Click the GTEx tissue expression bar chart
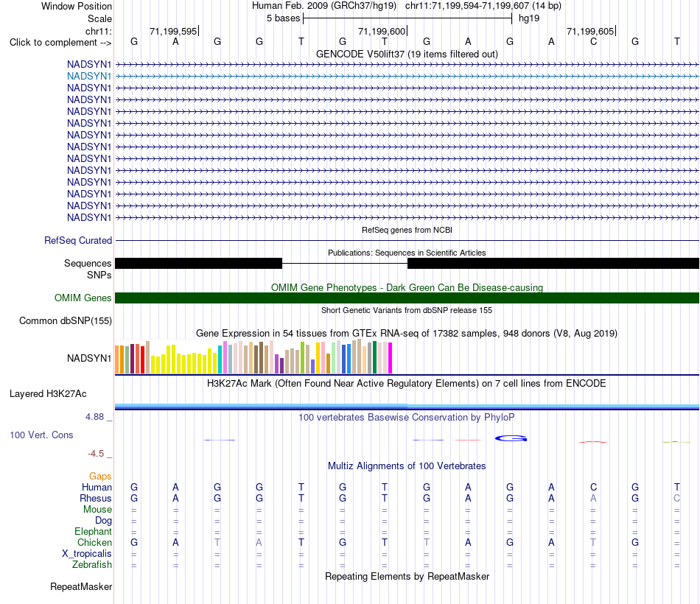This screenshot has height=604, width=700. tap(253, 357)
